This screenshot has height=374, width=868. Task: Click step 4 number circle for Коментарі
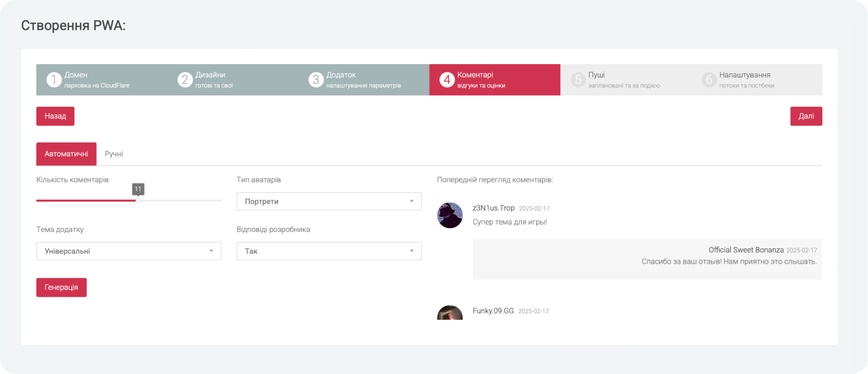[x=446, y=80]
